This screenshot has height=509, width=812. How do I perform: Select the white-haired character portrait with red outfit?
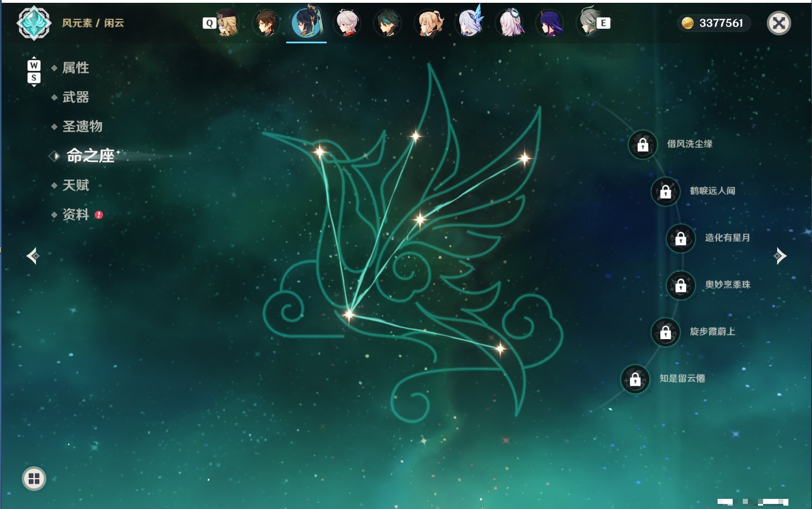point(348,23)
